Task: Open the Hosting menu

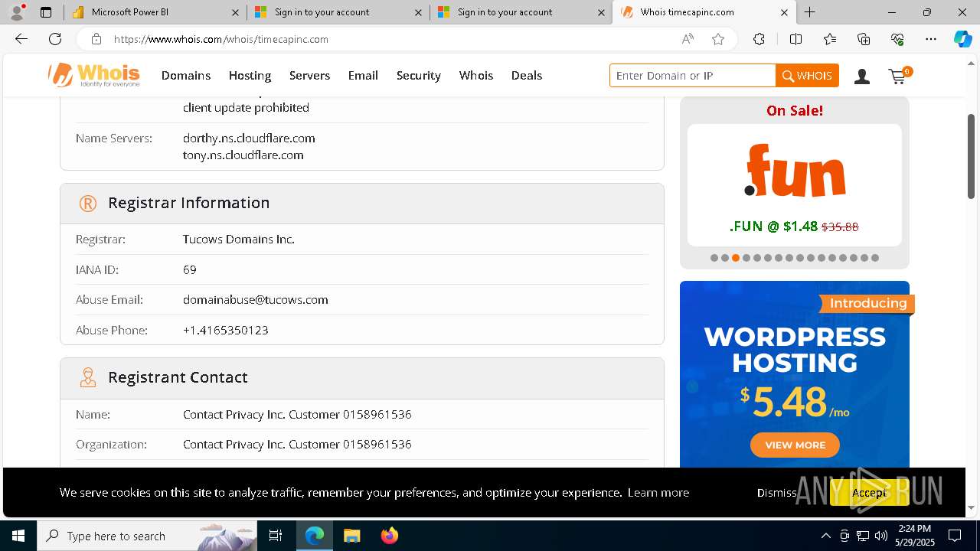Action: click(x=250, y=75)
